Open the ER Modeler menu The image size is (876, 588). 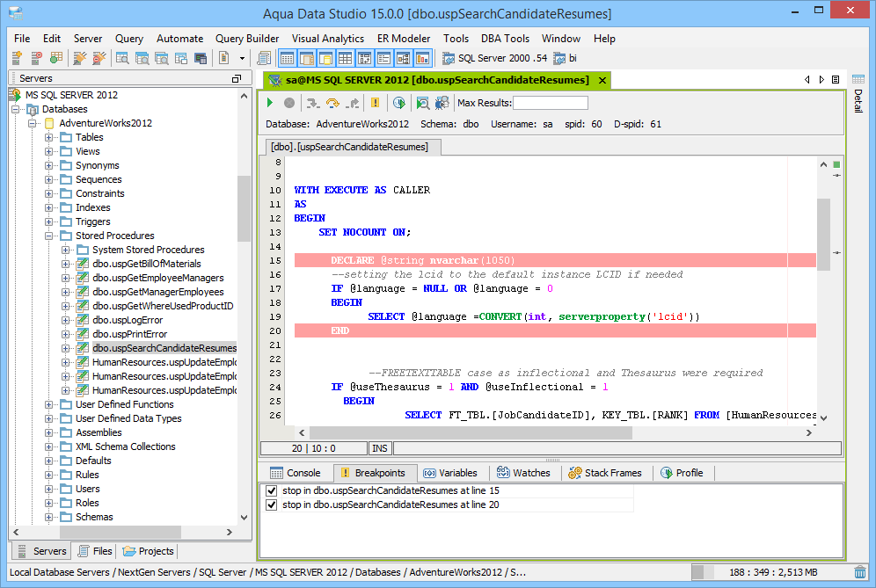pos(404,39)
